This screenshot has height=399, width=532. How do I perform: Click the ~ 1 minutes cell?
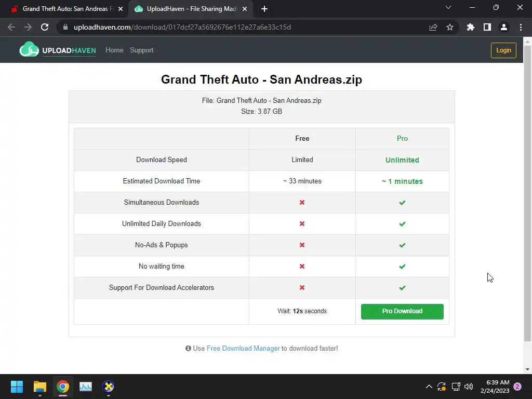pos(402,181)
